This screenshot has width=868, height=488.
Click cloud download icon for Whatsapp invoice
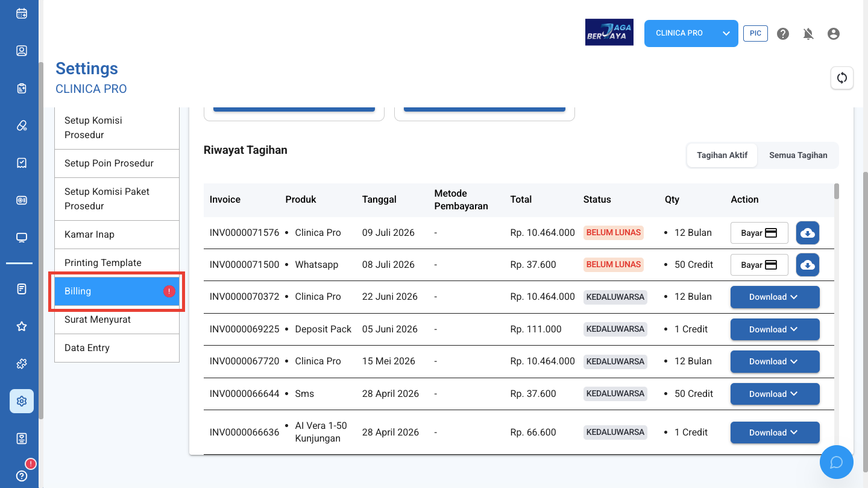(808, 265)
